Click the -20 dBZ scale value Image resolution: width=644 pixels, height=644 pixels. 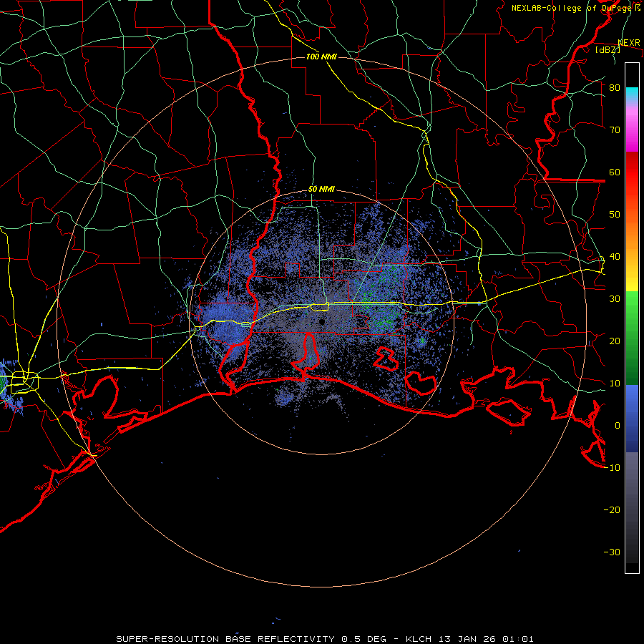[612, 510]
